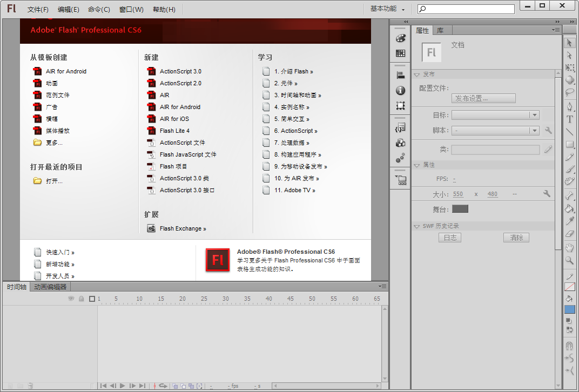Click the 清除 button

[516, 238]
